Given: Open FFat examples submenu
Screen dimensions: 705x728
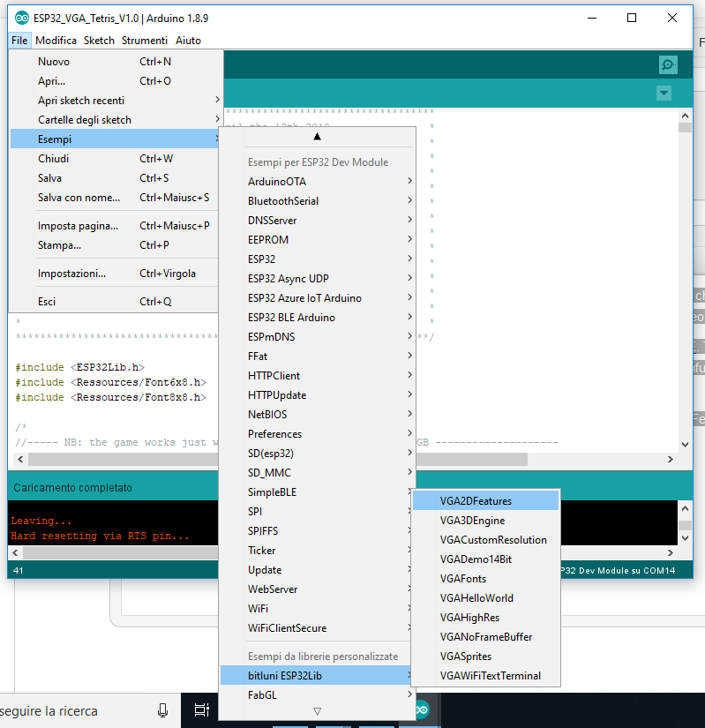Looking at the screenshot, I should pos(318,356).
